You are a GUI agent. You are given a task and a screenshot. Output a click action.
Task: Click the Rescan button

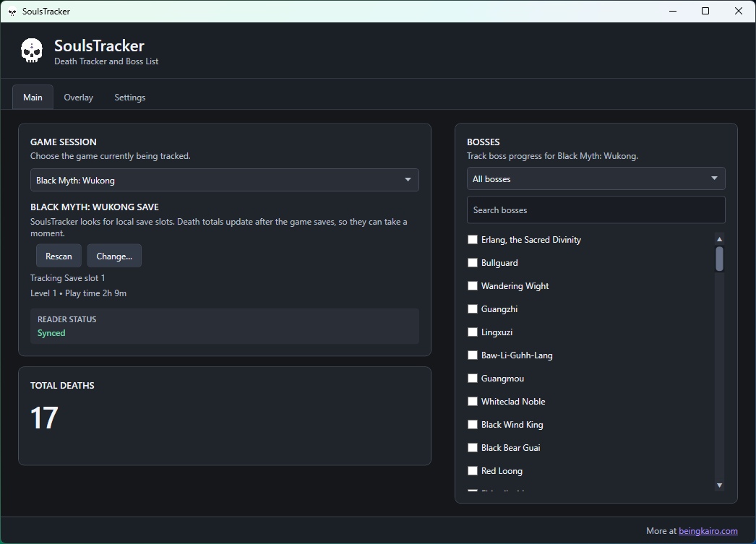coord(59,256)
